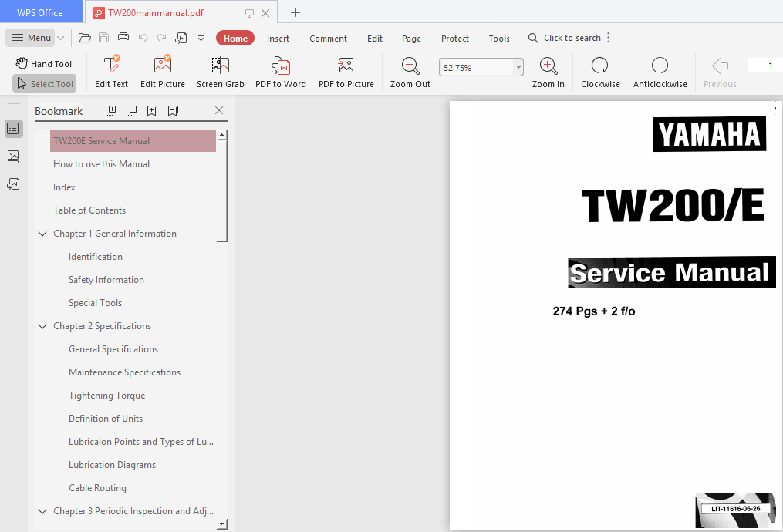783x532 pixels.
Task: Launch PDF to Word conversion
Action: click(x=281, y=72)
